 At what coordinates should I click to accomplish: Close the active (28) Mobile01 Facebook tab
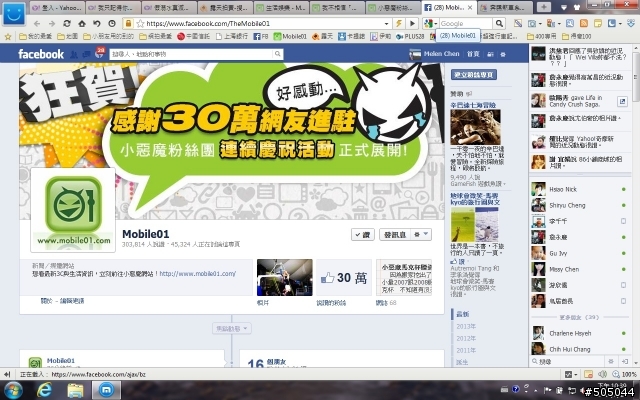pyautogui.click(x=470, y=7)
